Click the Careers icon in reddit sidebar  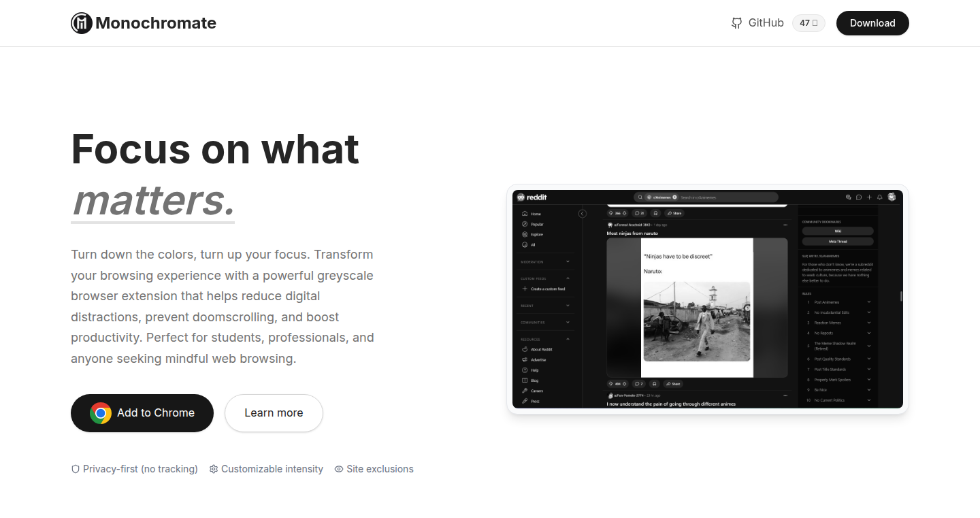coord(525,391)
